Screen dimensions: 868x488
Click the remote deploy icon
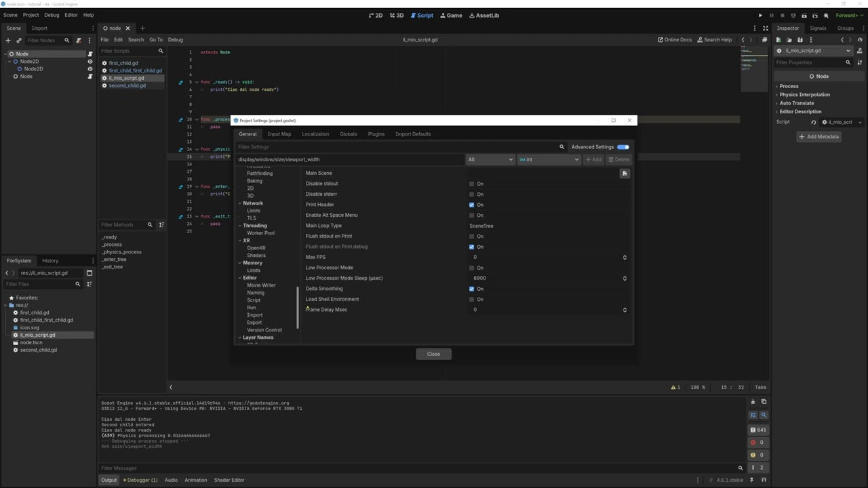pyautogui.click(x=793, y=15)
